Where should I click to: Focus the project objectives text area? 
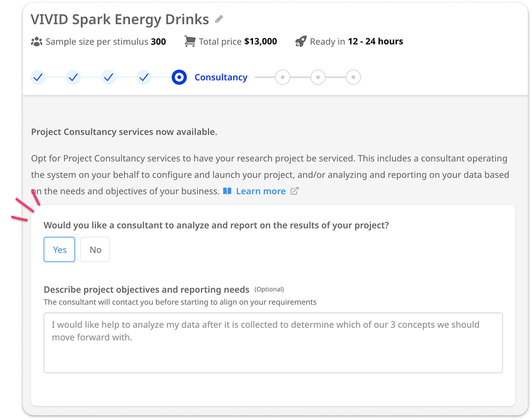[273, 343]
